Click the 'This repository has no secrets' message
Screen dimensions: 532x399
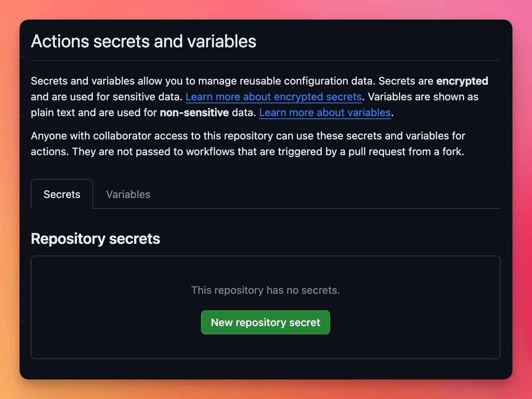266,290
